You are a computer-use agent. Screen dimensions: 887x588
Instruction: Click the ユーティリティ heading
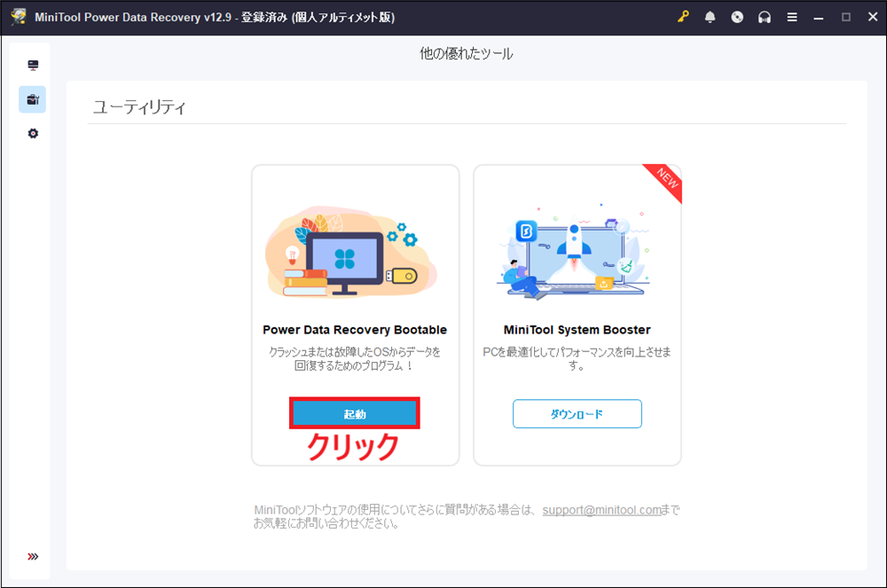click(x=139, y=106)
